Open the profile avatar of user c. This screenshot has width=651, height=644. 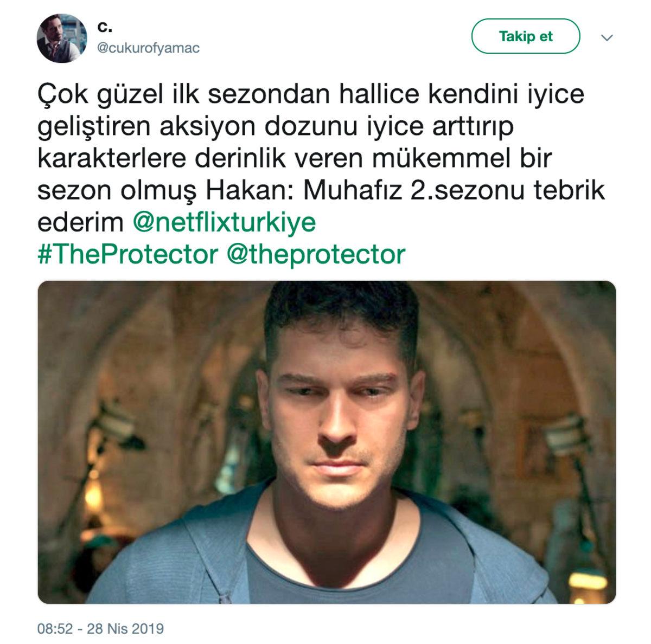pyautogui.click(x=62, y=38)
